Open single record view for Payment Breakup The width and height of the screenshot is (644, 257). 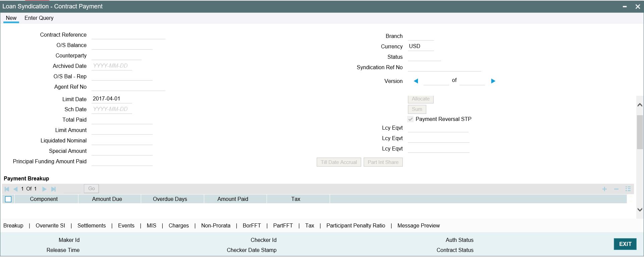[x=628, y=189]
